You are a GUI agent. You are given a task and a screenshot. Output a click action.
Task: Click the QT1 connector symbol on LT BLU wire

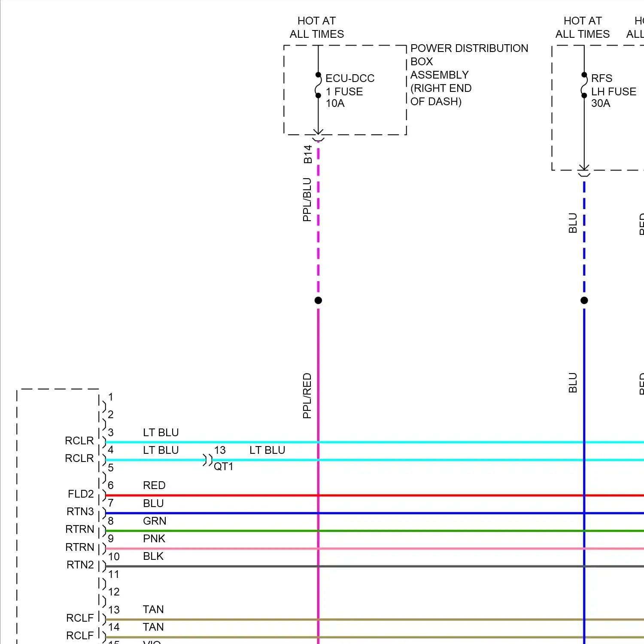(x=207, y=460)
